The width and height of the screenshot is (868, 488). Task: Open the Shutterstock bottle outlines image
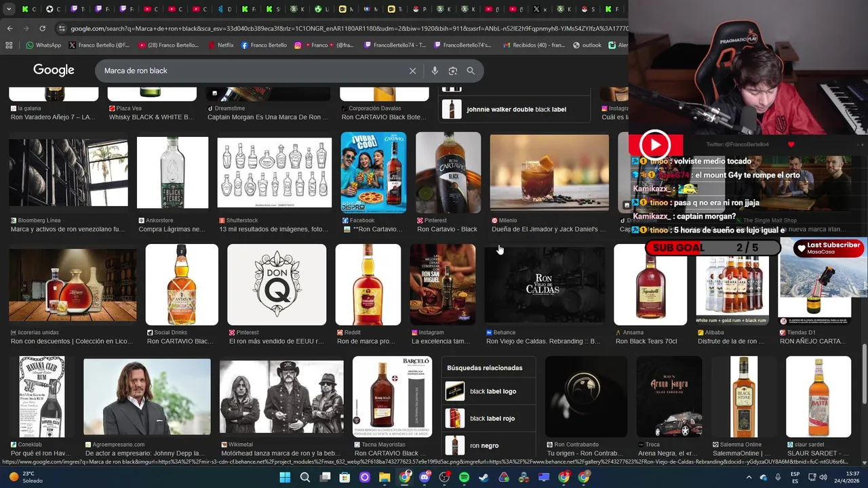[x=275, y=172]
